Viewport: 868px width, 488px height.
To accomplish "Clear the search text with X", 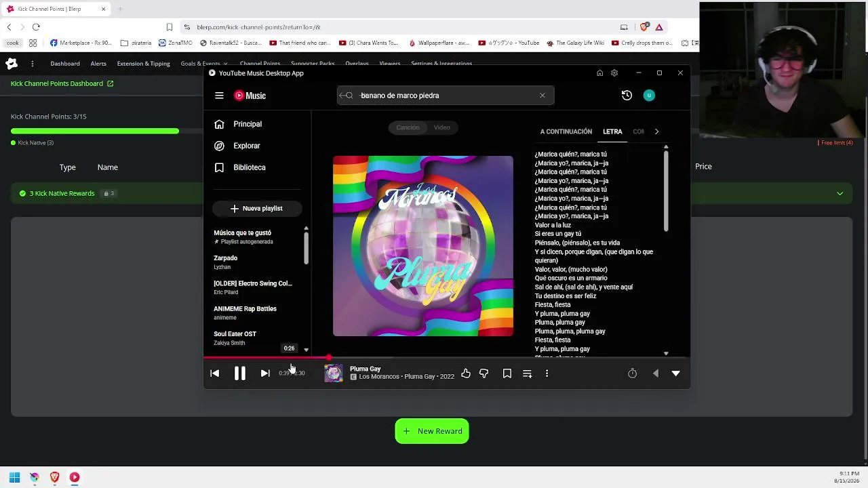I will [542, 96].
